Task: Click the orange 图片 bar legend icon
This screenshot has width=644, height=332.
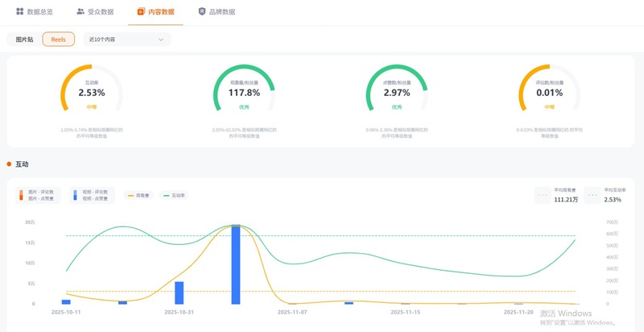Action: click(22, 195)
